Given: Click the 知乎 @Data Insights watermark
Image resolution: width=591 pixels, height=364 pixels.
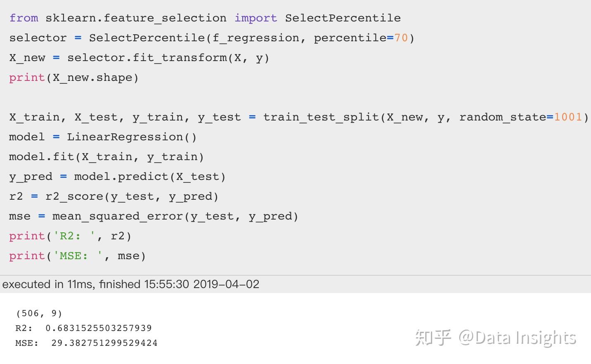Looking at the screenshot, I should [496, 338].
